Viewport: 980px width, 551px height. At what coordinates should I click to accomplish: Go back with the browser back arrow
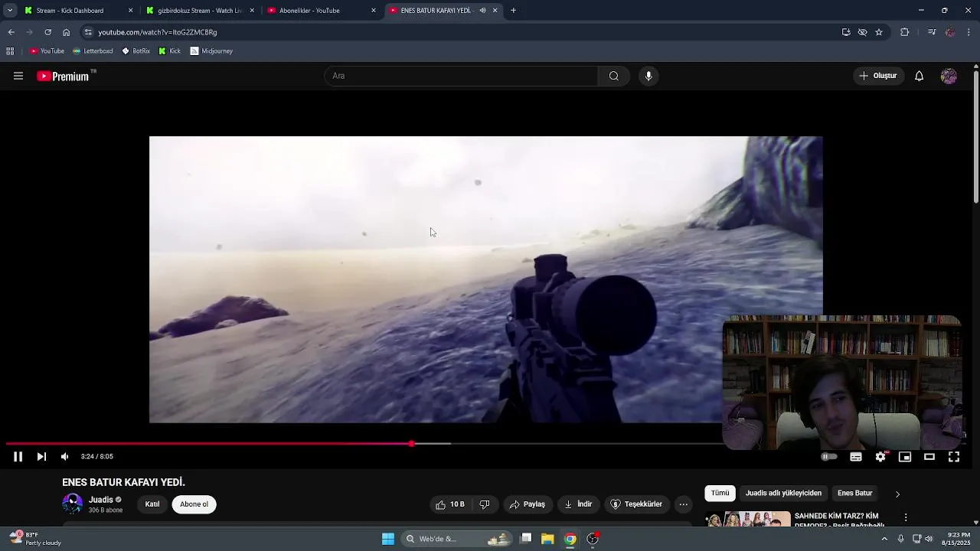click(x=11, y=32)
